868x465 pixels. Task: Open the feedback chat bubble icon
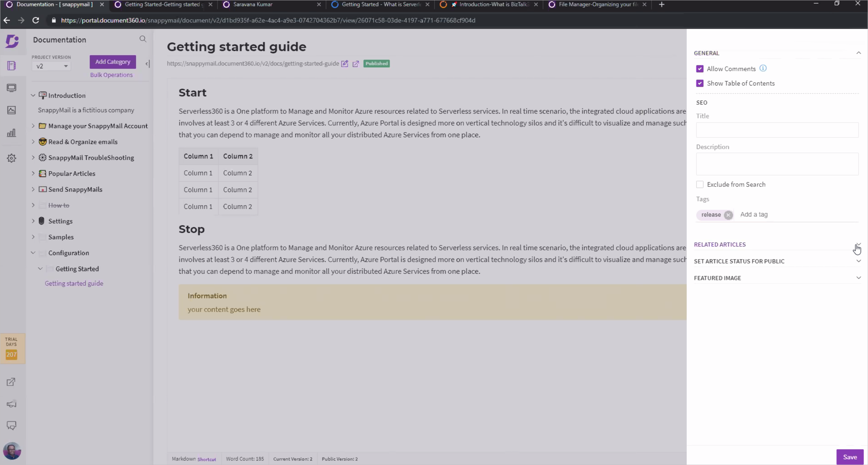point(11,426)
